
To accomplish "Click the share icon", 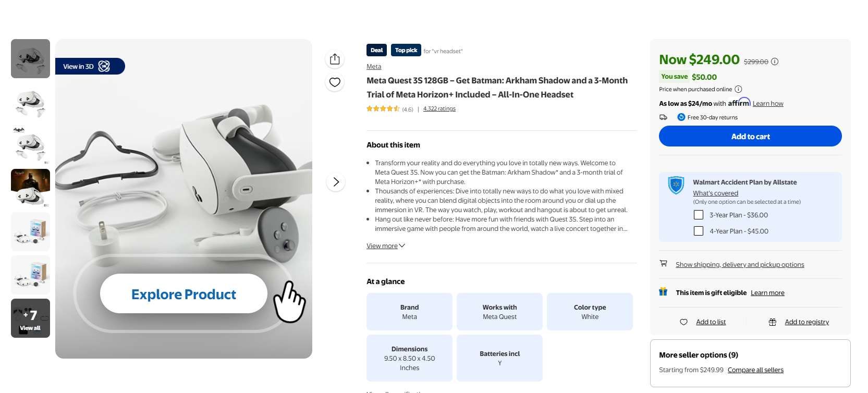I will pos(335,59).
